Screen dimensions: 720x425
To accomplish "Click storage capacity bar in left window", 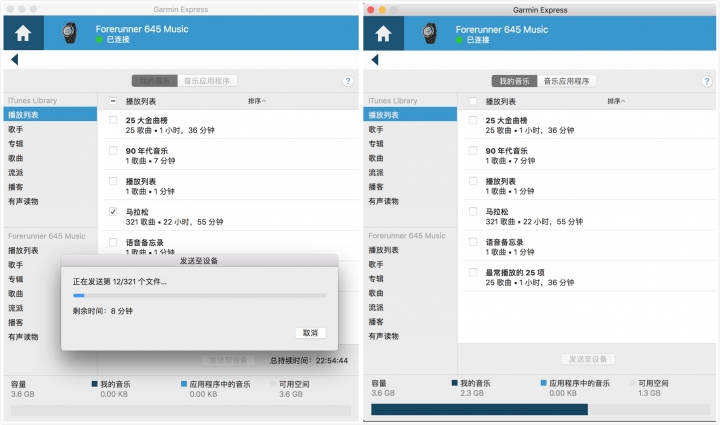I will point(181,410).
